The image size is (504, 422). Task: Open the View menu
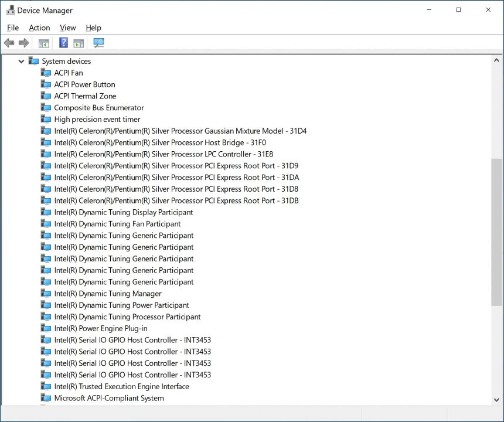click(68, 28)
